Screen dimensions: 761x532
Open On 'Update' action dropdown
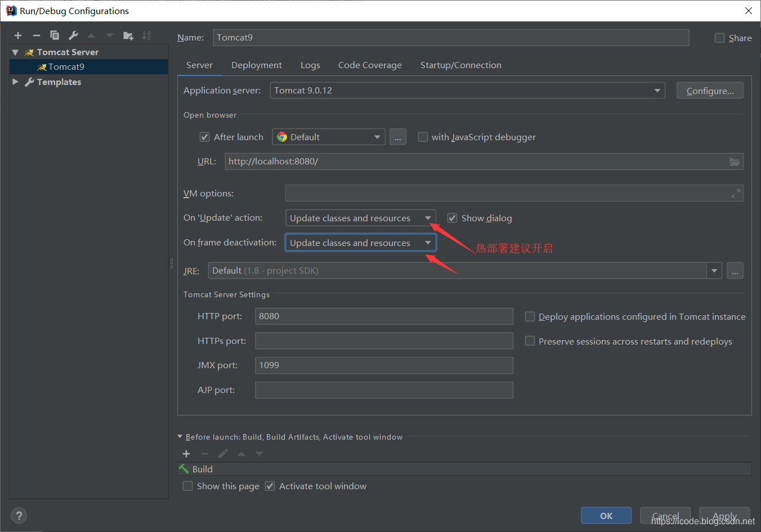pos(361,218)
